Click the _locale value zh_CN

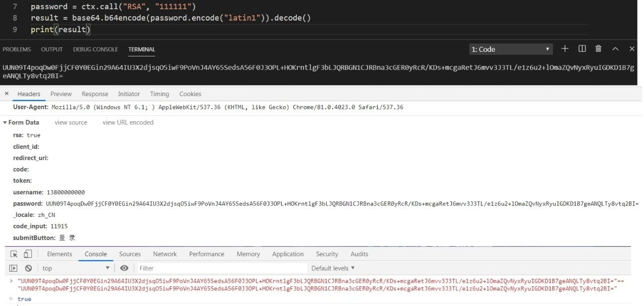[x=46, y=215]
